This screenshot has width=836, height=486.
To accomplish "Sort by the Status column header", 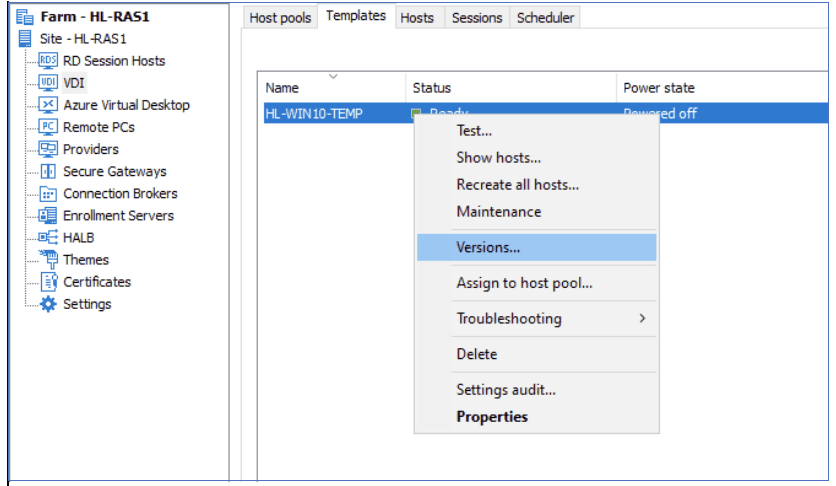I will tap(511, 87).
